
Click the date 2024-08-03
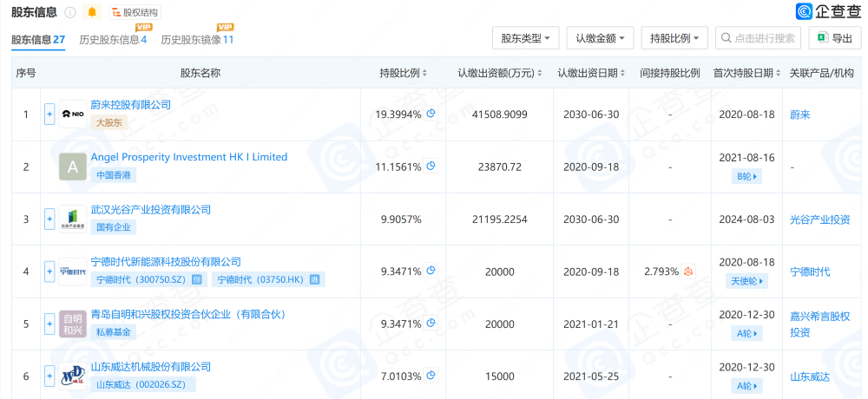[746, 219]
